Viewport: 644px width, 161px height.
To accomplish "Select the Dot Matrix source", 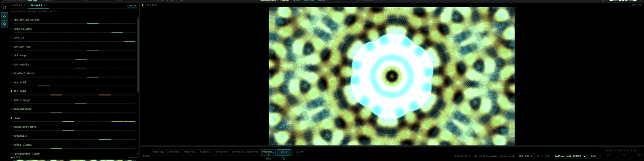I will [21, 64].
